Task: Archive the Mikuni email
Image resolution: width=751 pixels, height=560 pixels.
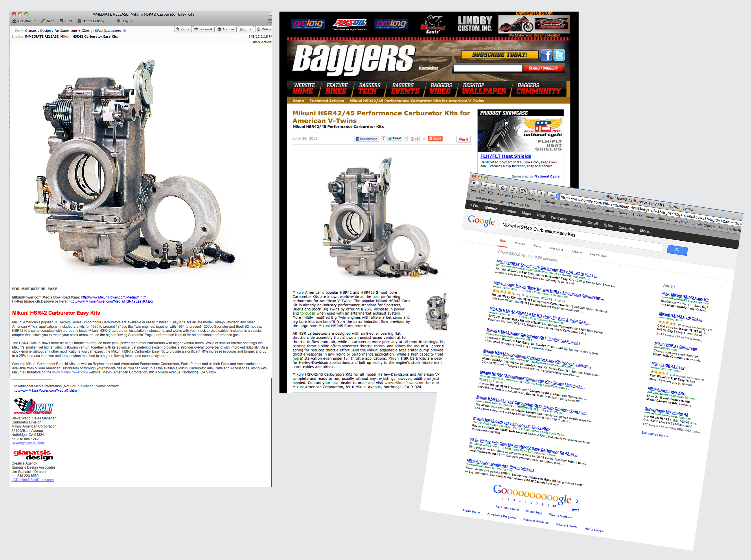Action: point(226,29)
